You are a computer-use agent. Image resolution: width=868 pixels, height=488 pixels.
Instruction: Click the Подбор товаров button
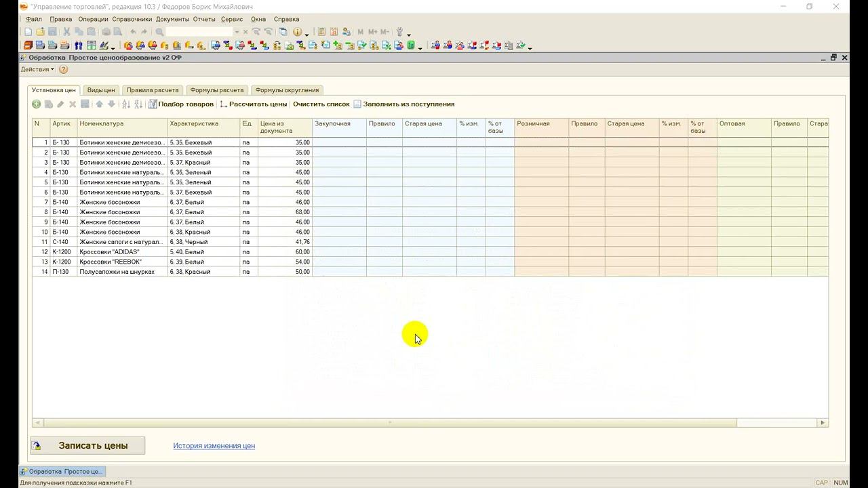click(x=181, y=104)
